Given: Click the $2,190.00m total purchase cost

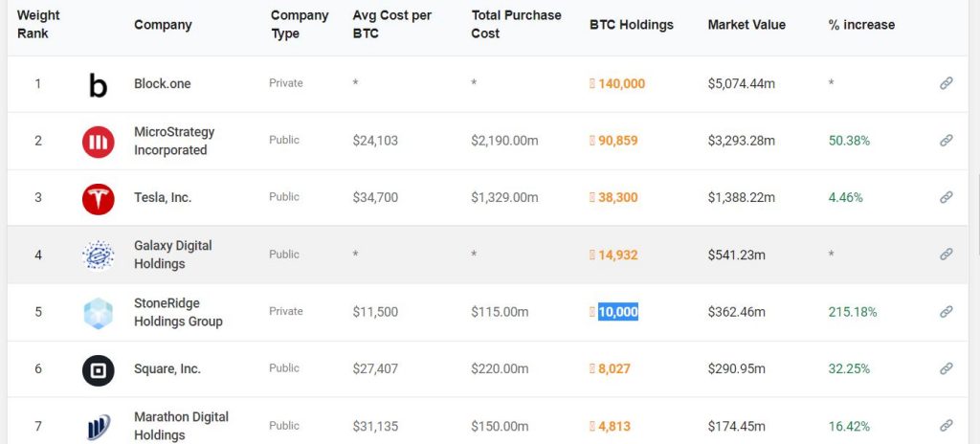Looking at the screenshot, I should pos(504,141).
